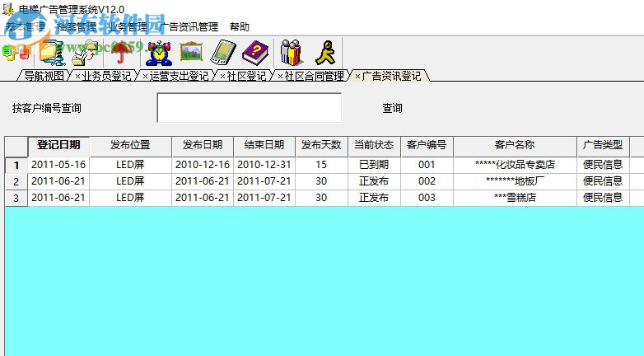This screenshot has height=356, width=644.
Task: Click the 客户名称 column header
Action: click(x=515, y=145)
